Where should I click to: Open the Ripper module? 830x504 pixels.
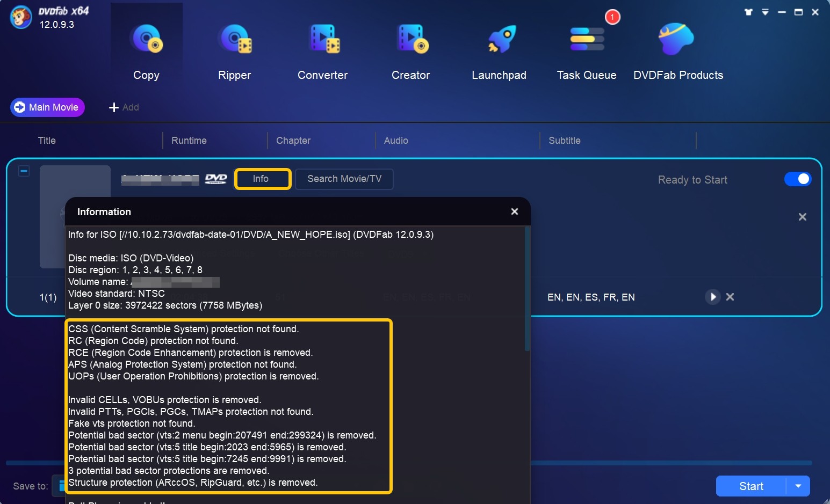(234, 52)
